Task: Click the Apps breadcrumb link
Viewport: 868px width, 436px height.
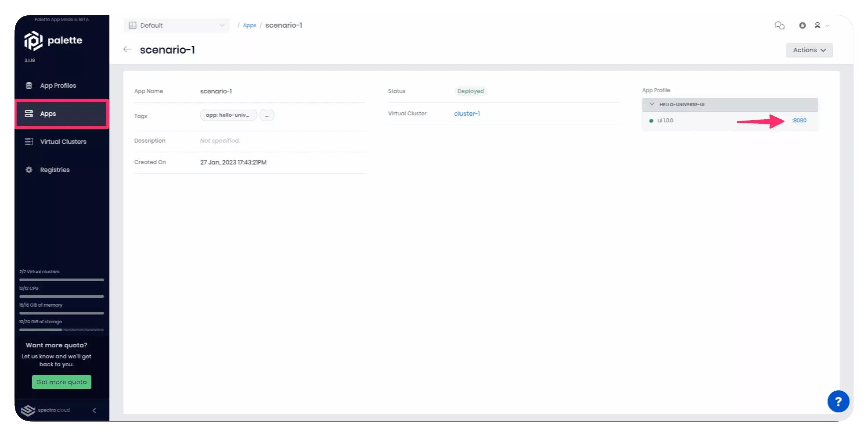Action: coord(249,25)
